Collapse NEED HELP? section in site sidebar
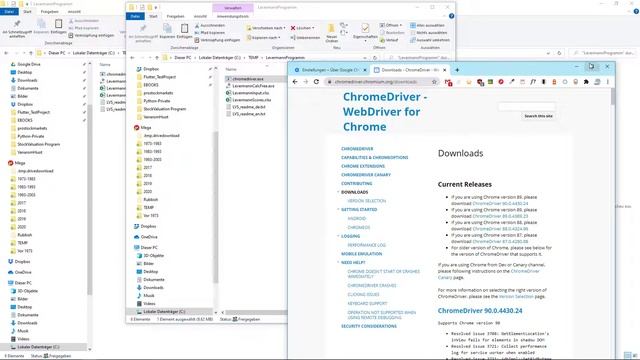640x360 pixels. click(x=338, y=262)
